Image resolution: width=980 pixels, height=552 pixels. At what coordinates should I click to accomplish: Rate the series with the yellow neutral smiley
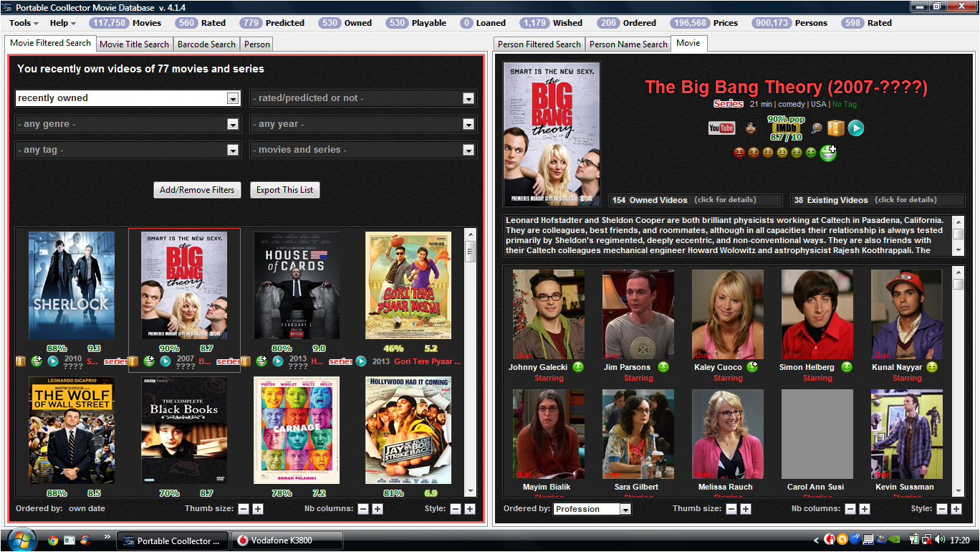pyautogui.click(x=782, y=153)
